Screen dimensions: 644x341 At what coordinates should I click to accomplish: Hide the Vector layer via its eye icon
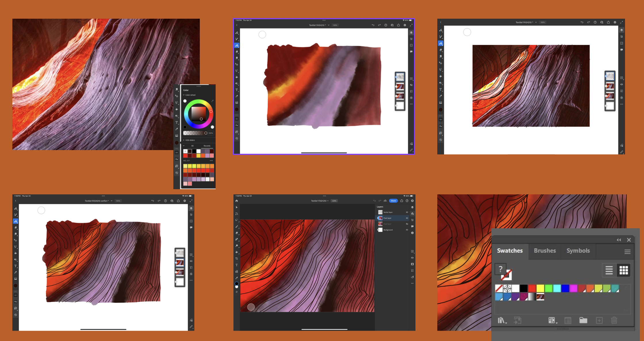pyautogui.click(x=407, y=212)
